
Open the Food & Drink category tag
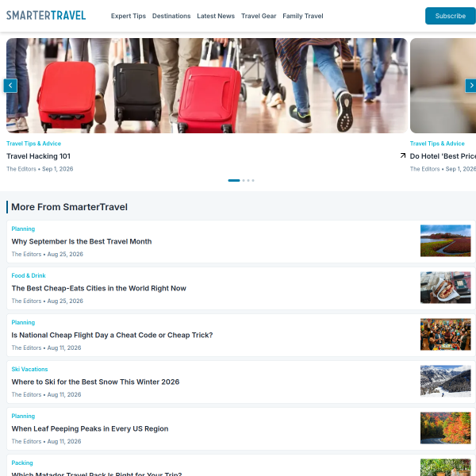pos(29,275)
